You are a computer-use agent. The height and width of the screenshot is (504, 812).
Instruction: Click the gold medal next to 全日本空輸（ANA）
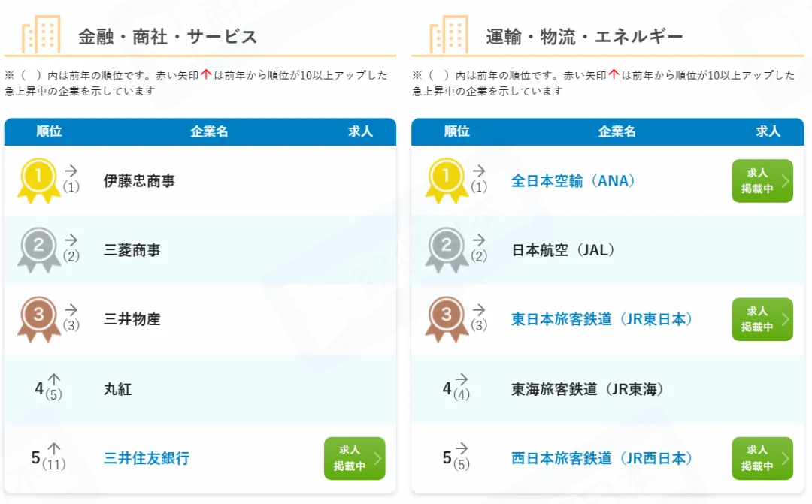tap(447, 180)
